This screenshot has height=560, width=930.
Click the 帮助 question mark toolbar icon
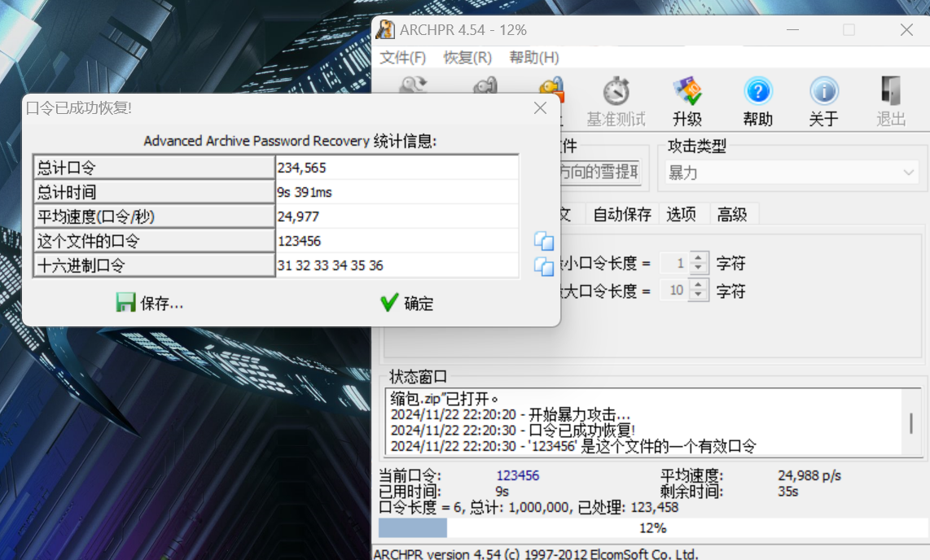(758, 90)
